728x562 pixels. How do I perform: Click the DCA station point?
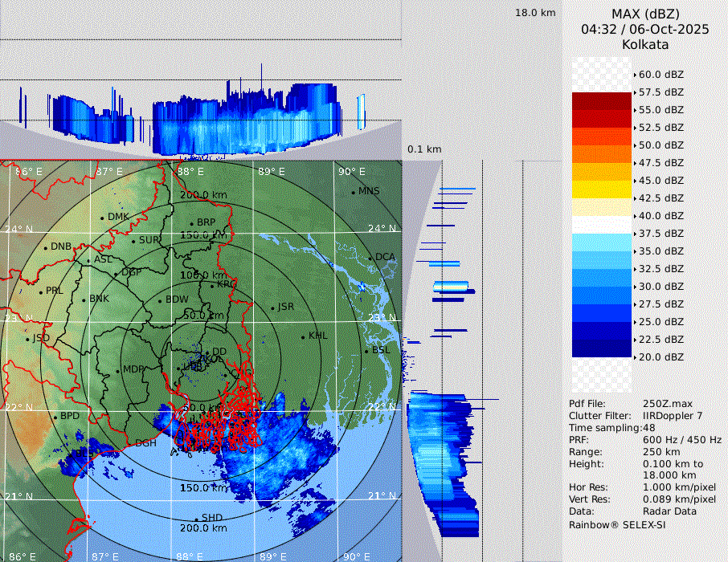tap(370, 258)
